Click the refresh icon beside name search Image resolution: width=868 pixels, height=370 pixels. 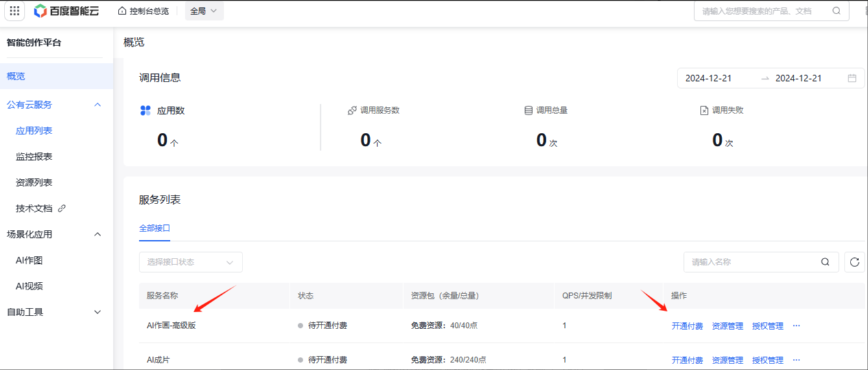854,262
